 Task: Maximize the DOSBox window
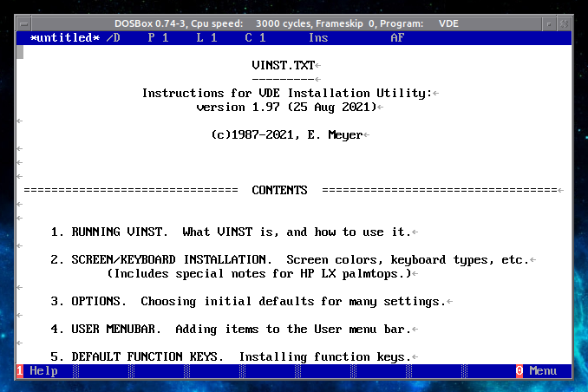pyautogui.click(x=549, y=23)
